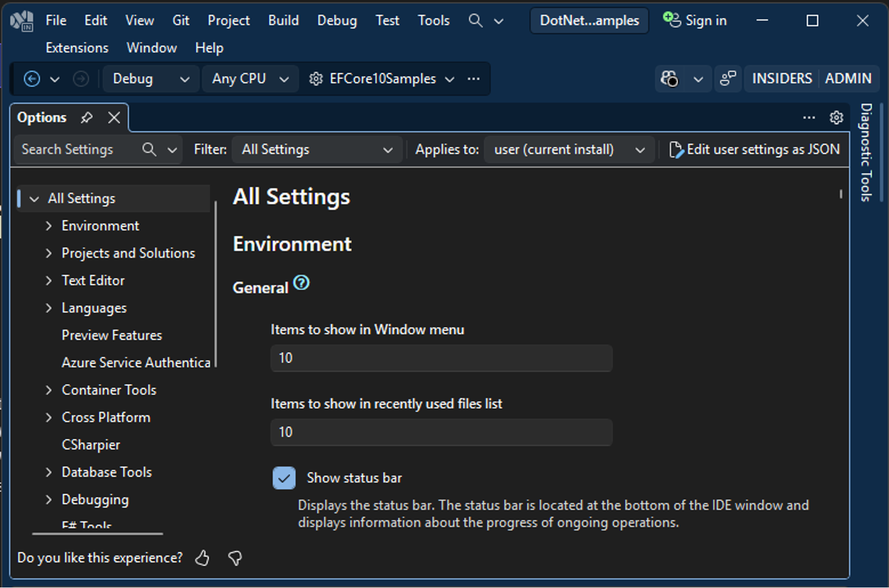This screenshot has height=588, width=889.
Task: Pin the Options tab using the pin icon
Action: pyautogui.click(x=87, y=117)
